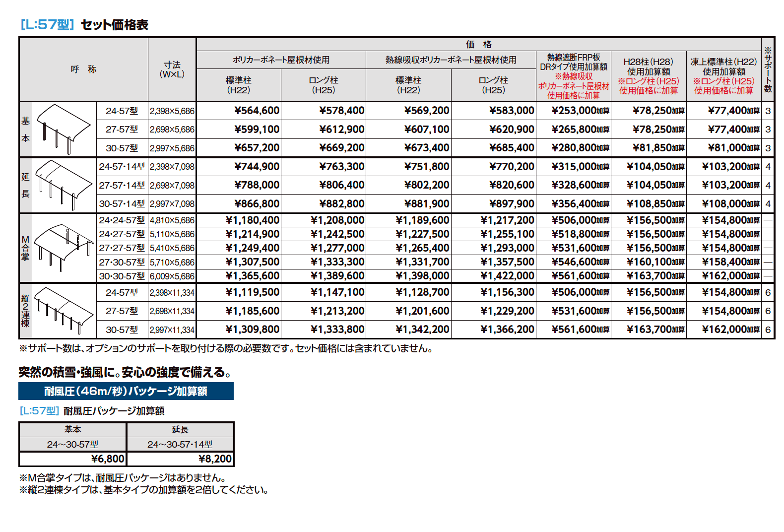
Task: Click the 24・27-57型 row label
Action: point(122,234)
